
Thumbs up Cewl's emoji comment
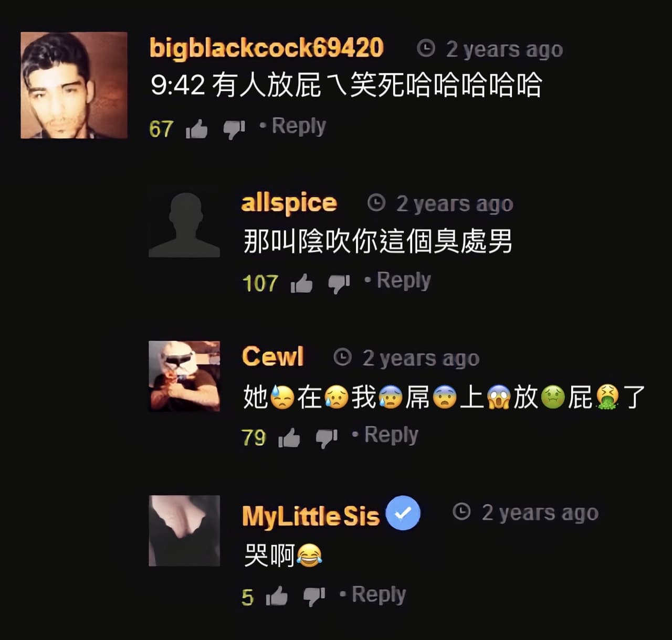[x=289, y=438]
